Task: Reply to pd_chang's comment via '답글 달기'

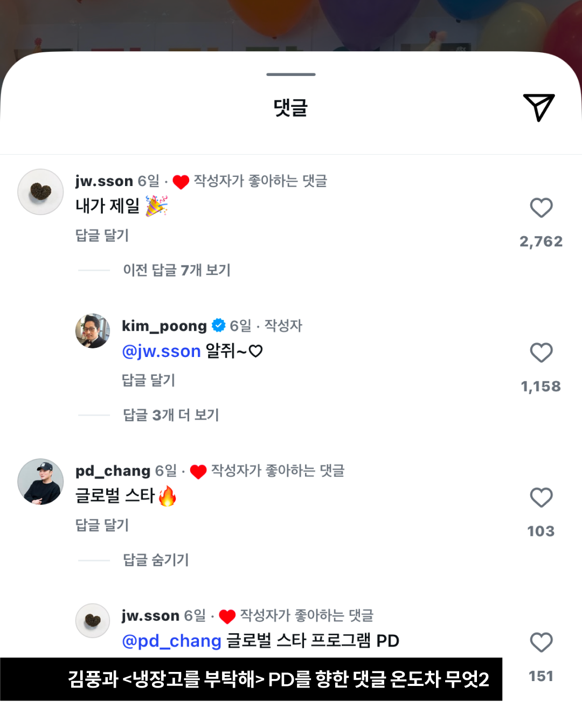Action: point(102,525)
